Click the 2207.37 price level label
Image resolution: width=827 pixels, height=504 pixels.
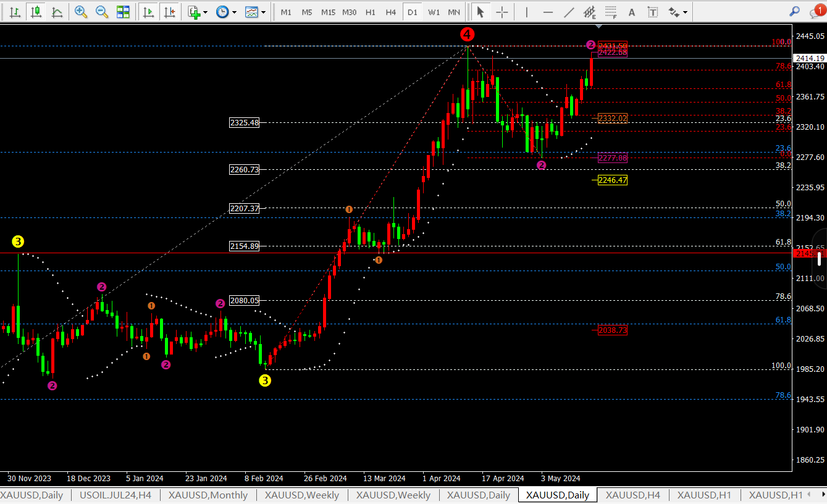[x=244, y=208]
